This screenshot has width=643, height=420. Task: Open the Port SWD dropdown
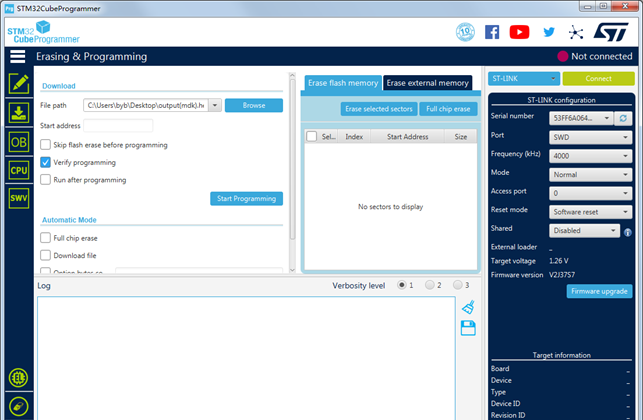click(591, 137)
